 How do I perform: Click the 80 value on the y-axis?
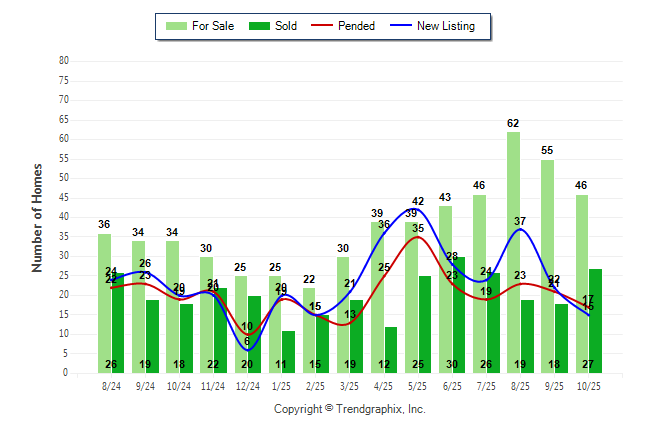[x=64, y=61]
